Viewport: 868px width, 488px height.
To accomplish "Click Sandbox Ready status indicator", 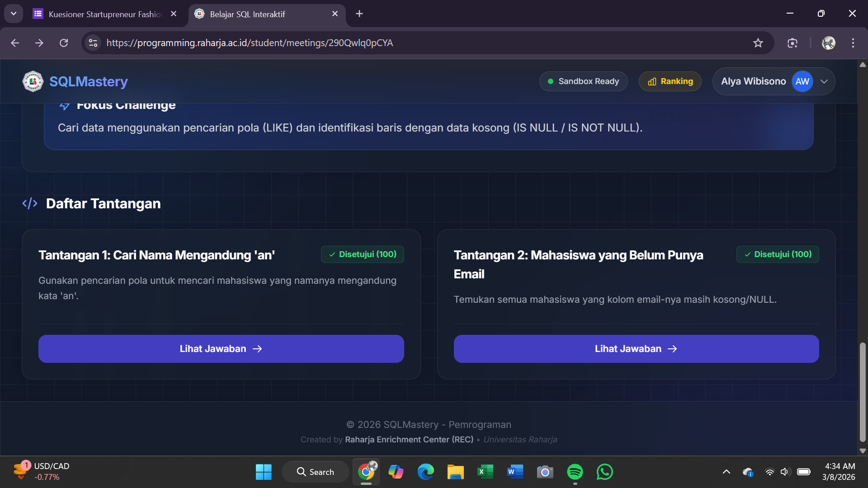I will coord(583,81).
